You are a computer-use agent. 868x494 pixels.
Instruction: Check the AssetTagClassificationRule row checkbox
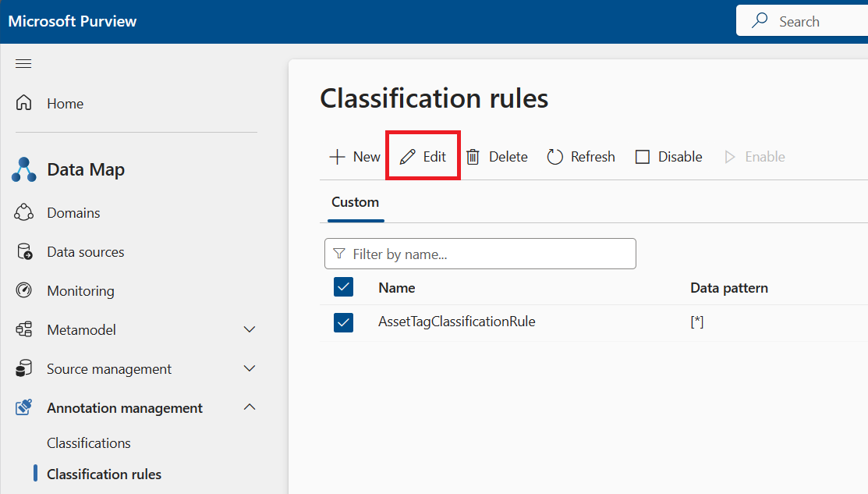[x=343, y=322]
